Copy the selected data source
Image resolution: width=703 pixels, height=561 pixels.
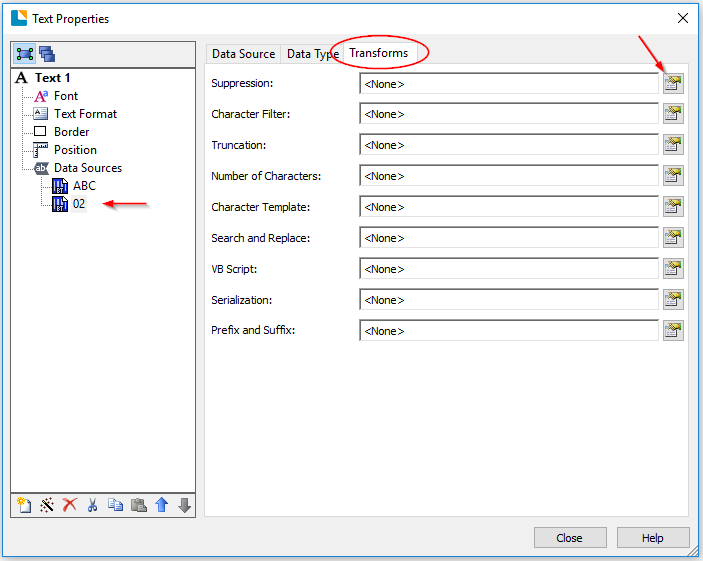pyautogui.click(x=115, y=505)
